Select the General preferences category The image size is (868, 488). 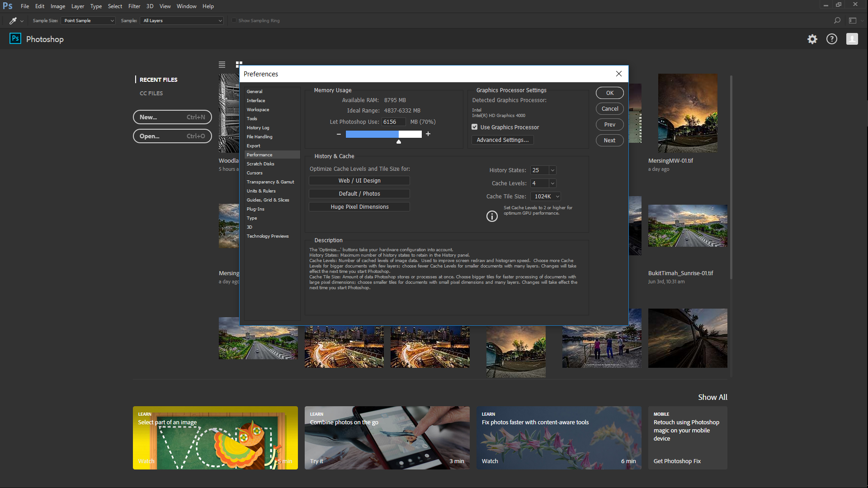pos(273,91)
